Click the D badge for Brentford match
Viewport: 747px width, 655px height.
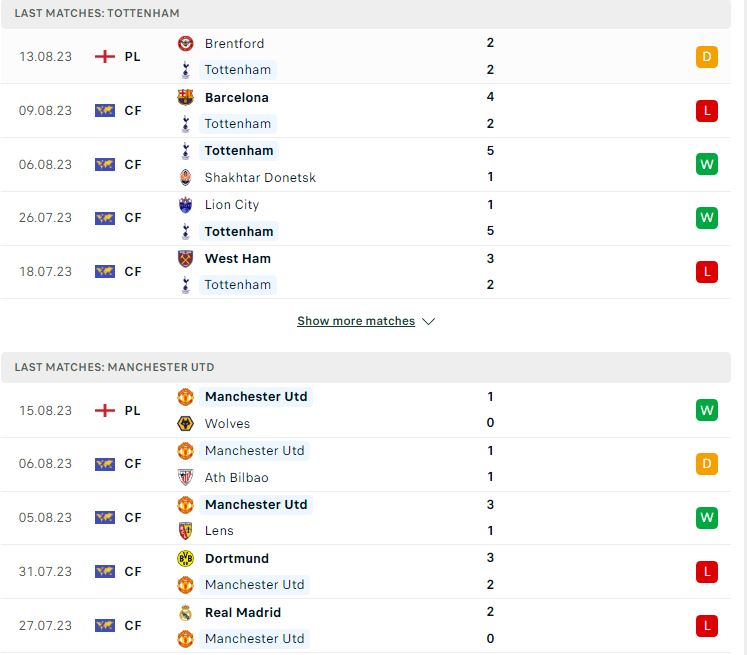[707, 57]
